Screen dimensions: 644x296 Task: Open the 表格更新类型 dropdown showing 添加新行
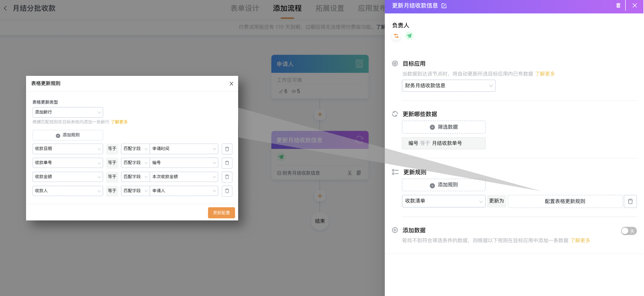click(68, 112)
